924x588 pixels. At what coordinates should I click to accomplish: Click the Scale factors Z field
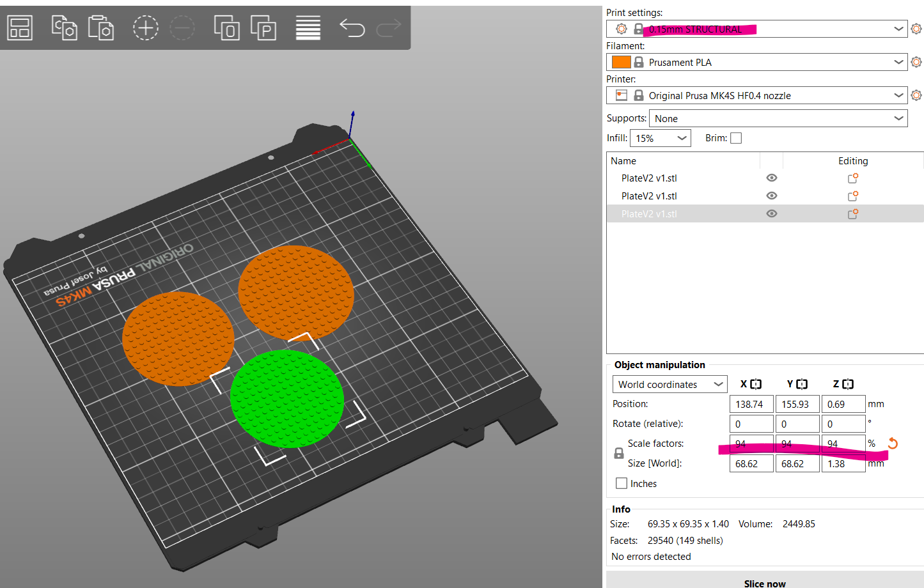click(843, 444)
